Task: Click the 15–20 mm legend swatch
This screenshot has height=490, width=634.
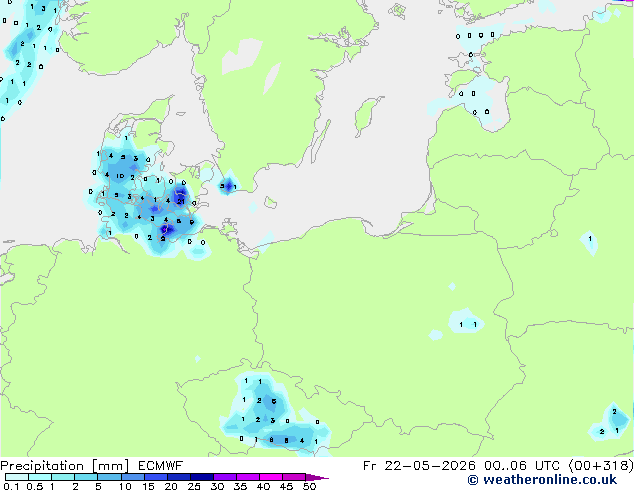Action: (x=156, y=477)
